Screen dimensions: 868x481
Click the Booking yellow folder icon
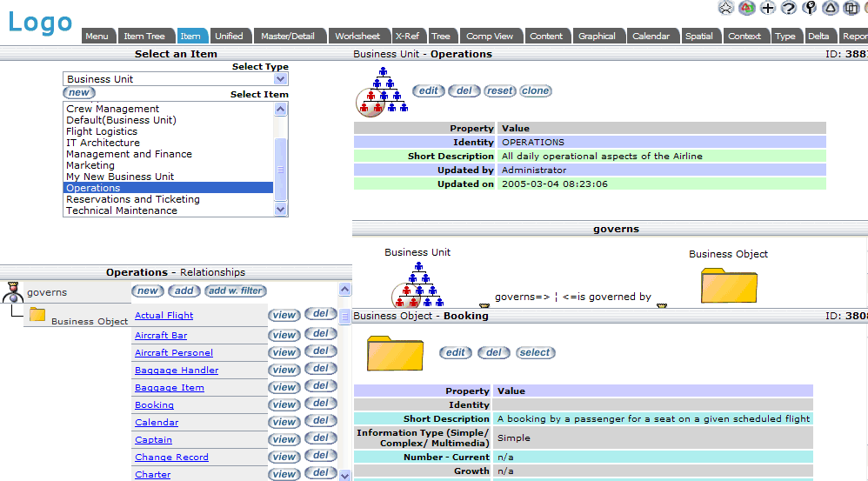coord(394,353)
